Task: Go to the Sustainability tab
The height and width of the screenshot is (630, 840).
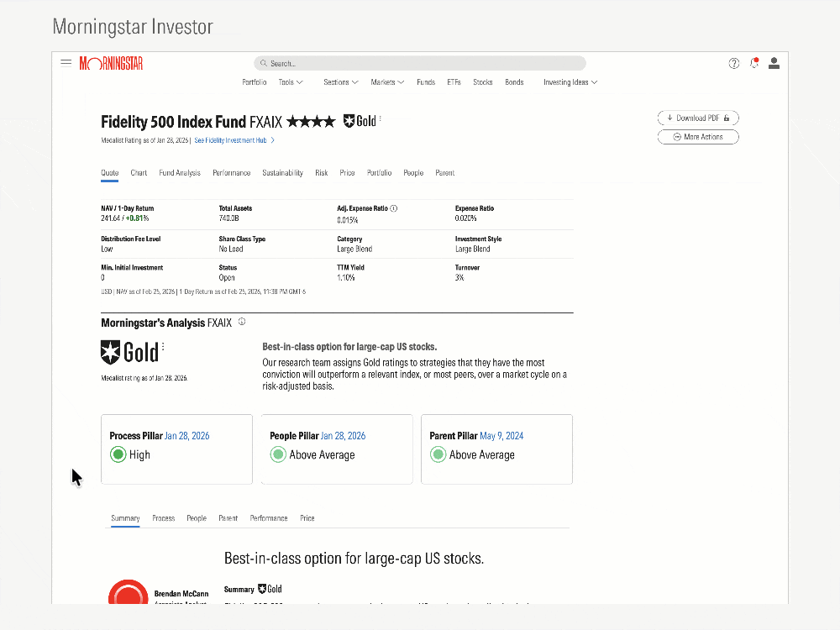Action: [282, 172]
